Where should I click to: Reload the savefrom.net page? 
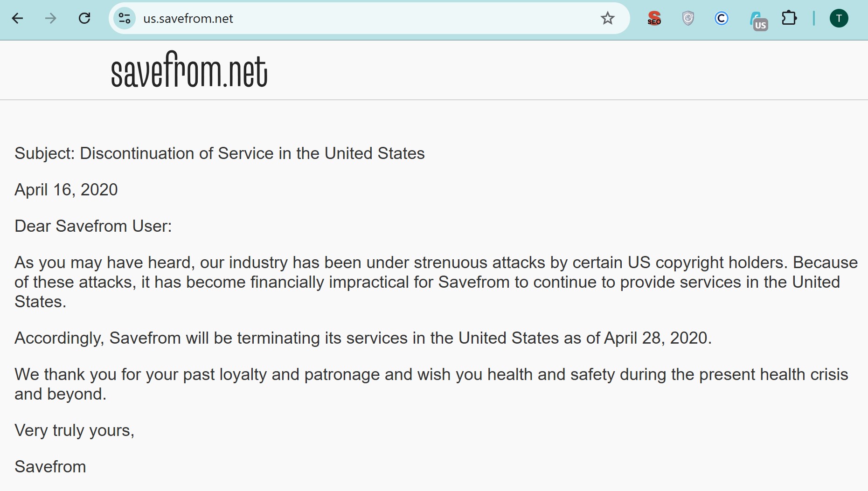[x=84, y=19]
